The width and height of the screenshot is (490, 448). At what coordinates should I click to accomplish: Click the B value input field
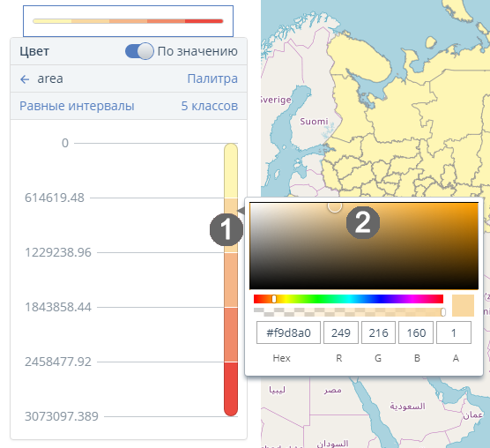416,332
